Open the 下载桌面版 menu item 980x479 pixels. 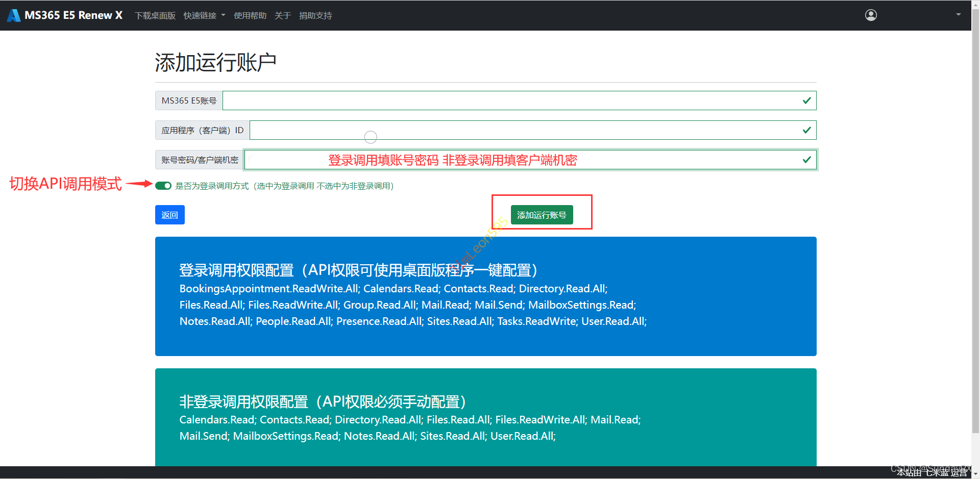coord(155,16)
